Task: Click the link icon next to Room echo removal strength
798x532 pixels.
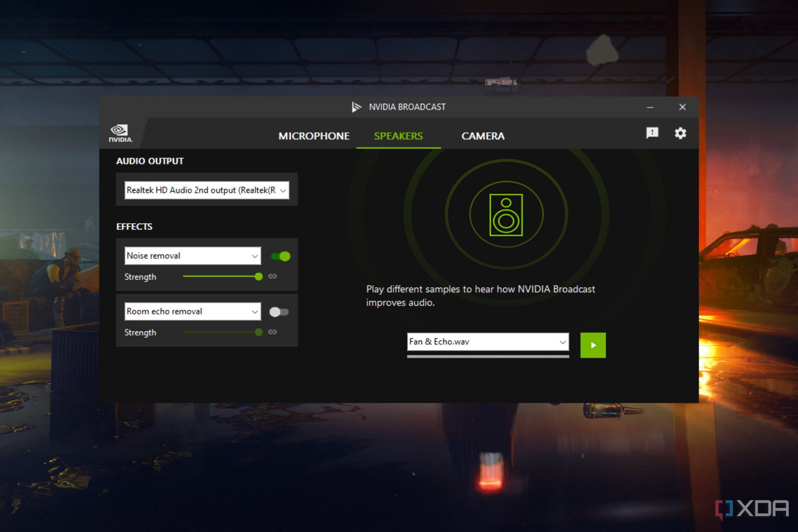Action: [x=272, y=332]
